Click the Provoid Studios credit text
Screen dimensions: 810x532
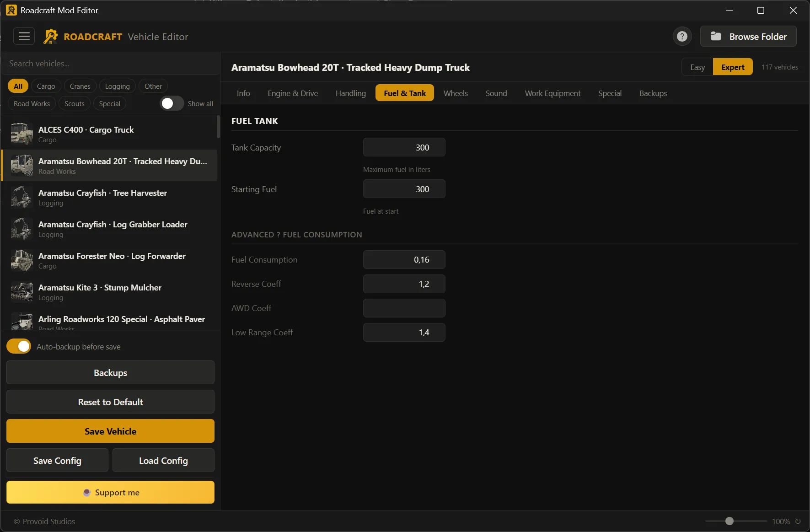(x=44, y=521)
